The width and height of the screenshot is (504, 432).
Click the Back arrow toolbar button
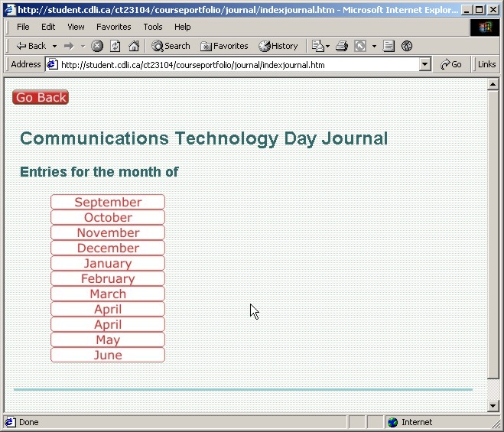click(x=31, y=46)
